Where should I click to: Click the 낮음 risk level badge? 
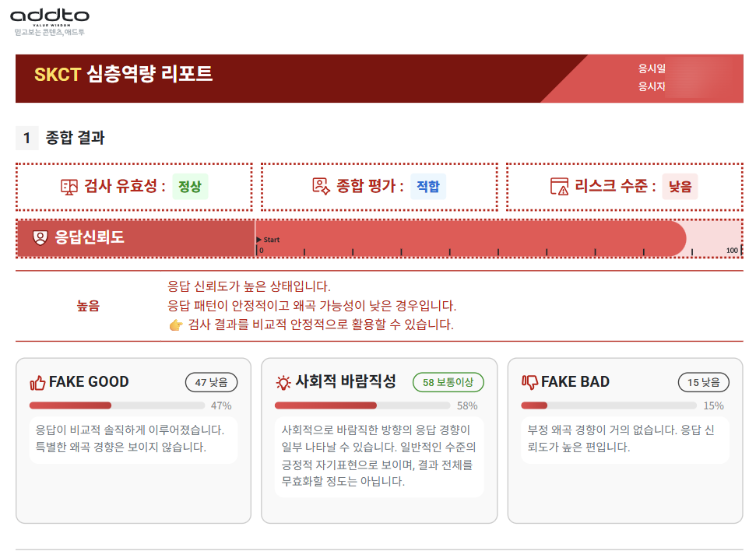point(680,187)
